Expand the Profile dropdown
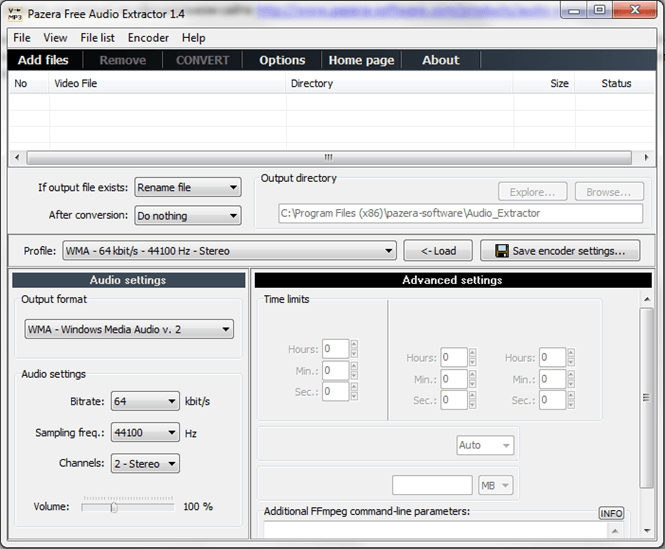The width and height of the screenshot is (665, 549). tap(229, 251)
